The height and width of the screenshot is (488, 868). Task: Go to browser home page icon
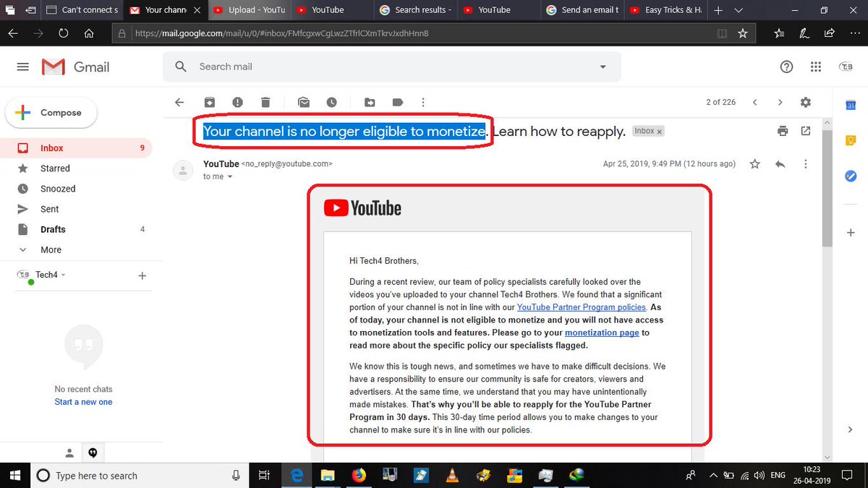[x=88, y=33]
